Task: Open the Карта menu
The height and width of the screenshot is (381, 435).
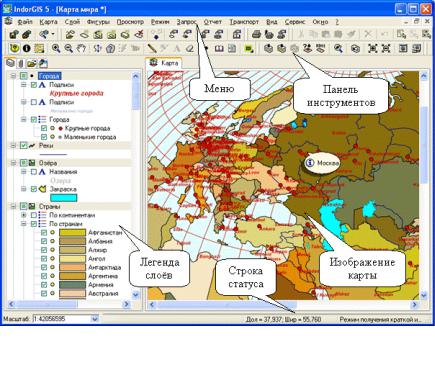Action: coord(48,22)
